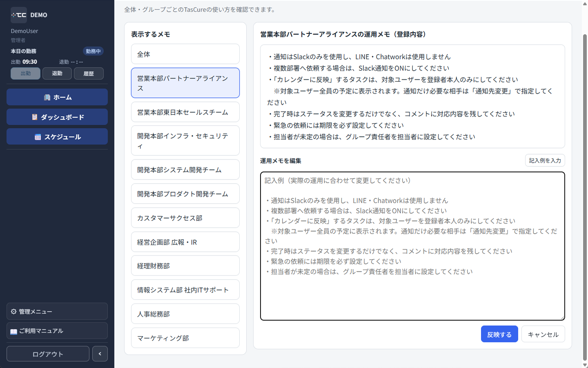The image size is (588, 368).
Task: Open ご利用マニュアル
Action: pos(57,331)
